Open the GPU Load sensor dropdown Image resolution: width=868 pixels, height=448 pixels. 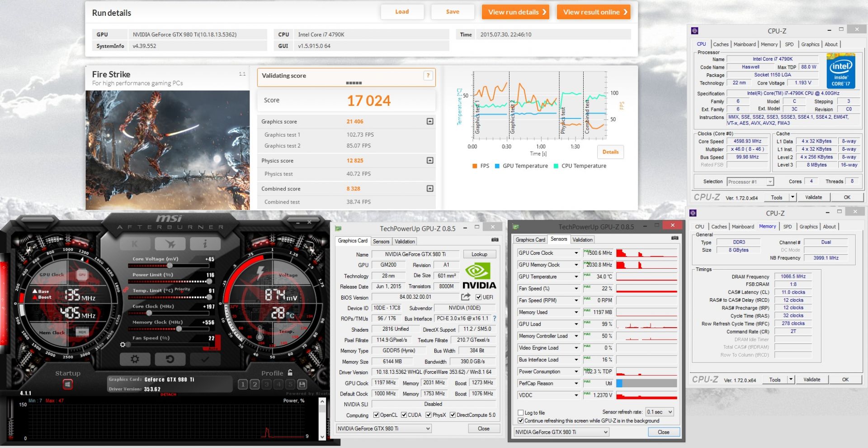576,324
